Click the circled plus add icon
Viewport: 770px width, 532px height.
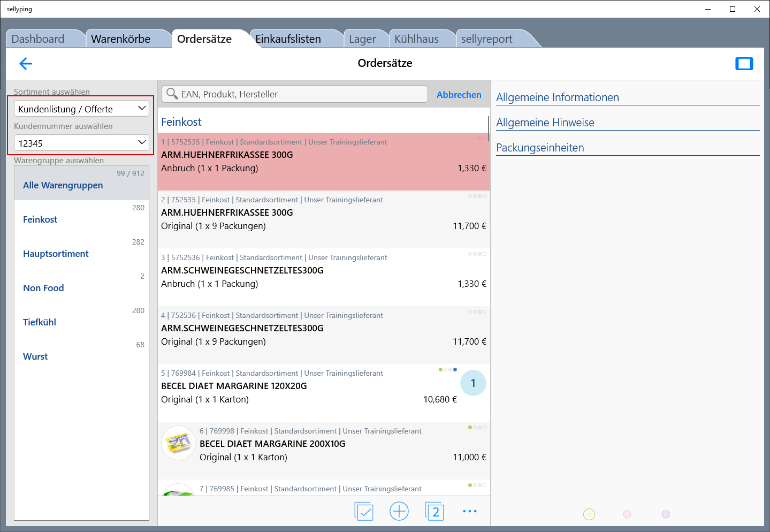click(x=399, y=511)
